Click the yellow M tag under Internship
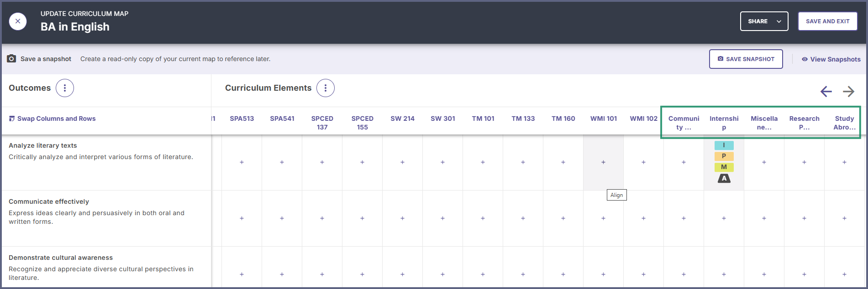Viewport: 868px width, 289px height. pyautogui.click(x=724, y=167)
